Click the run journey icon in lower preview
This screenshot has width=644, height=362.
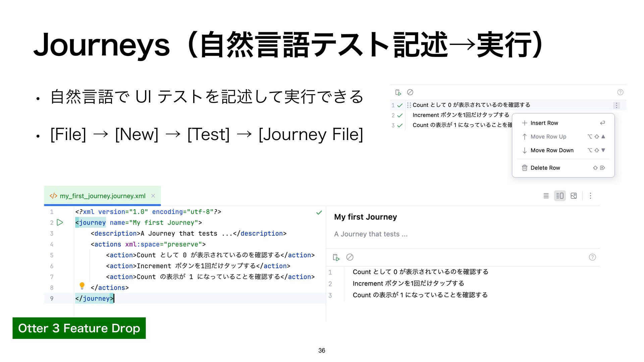pyautogui.click(x=336, y=257)
